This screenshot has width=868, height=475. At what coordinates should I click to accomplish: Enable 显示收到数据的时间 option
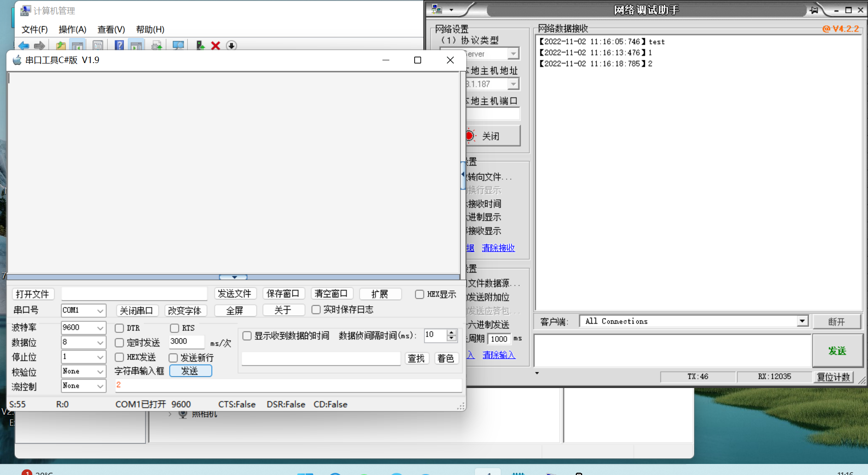pos(247,336)
